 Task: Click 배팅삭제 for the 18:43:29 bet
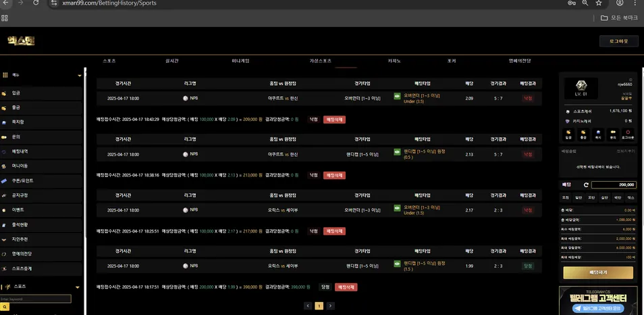click(x=334, y=120)
